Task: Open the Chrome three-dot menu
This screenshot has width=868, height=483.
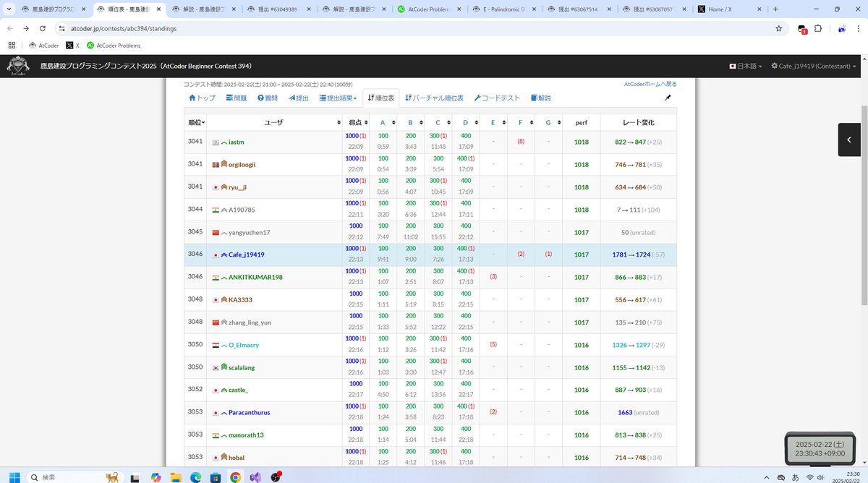Action: tap(859, 28)
